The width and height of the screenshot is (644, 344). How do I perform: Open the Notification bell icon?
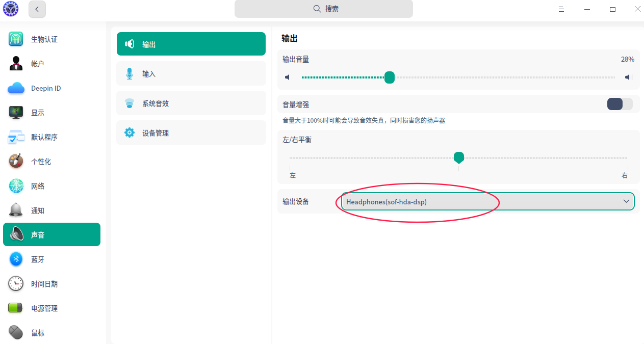click(x=16, y=210)
